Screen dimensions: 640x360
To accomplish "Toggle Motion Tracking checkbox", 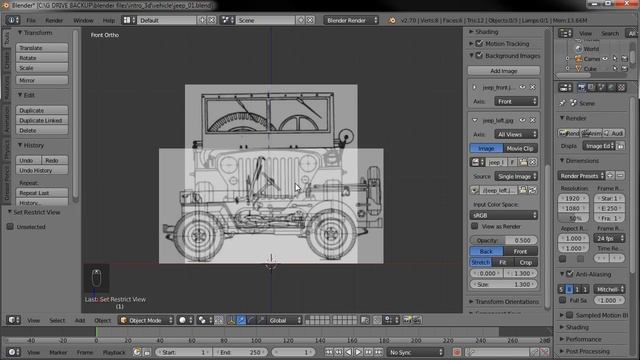I will pyautogui.click(x=479, y=43).
